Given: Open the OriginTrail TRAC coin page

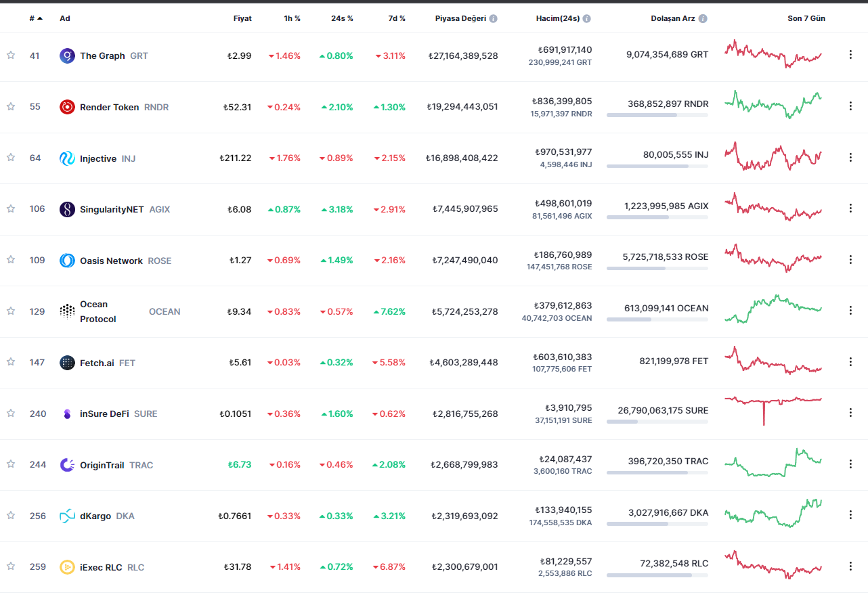Looking at the screenshot, I should click(102, 465).
